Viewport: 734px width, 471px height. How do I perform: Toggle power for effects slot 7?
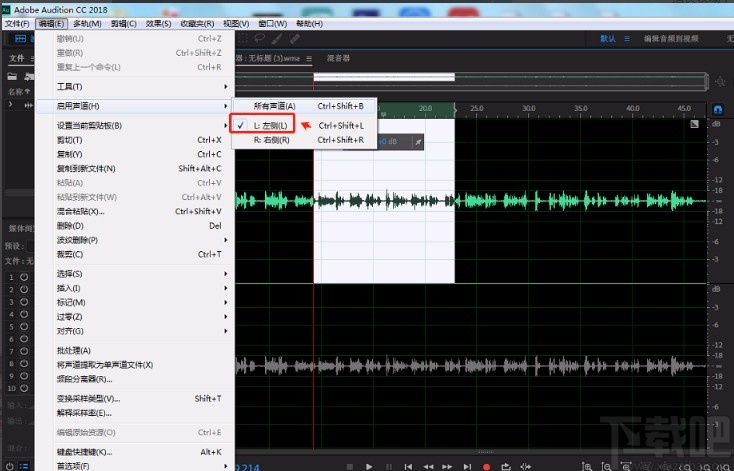24,351
